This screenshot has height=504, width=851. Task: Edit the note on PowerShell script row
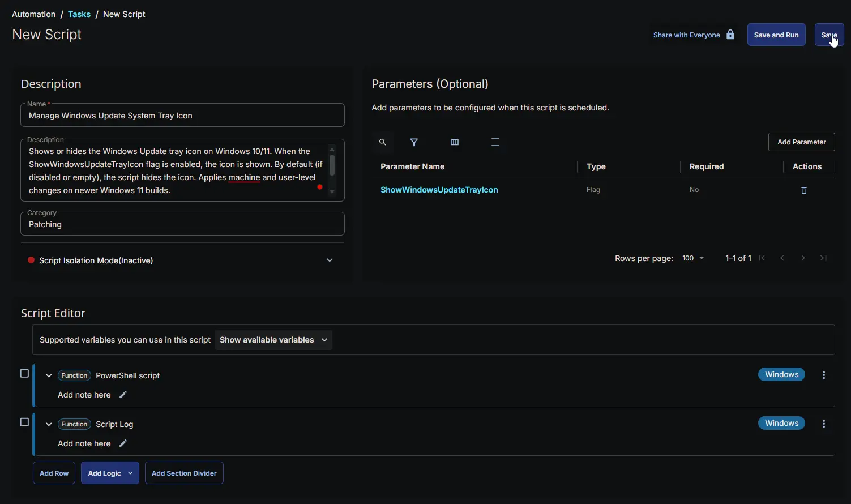[x=123, y=395]
